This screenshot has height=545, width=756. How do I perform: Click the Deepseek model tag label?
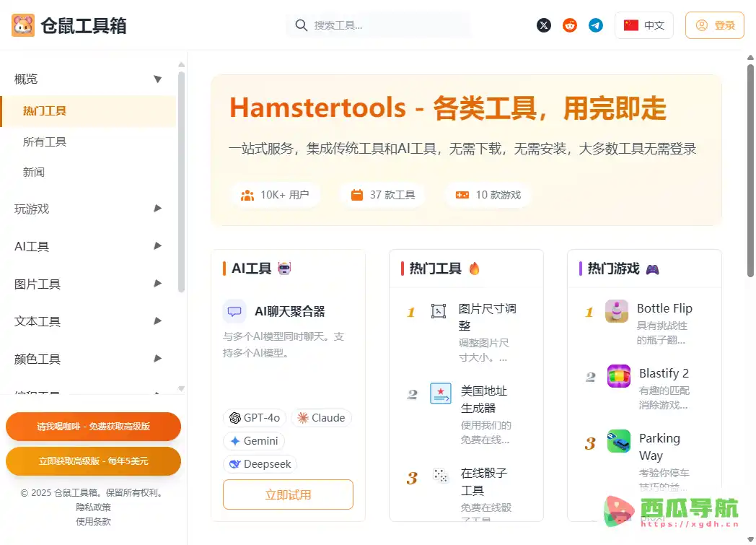coord(267,464)
